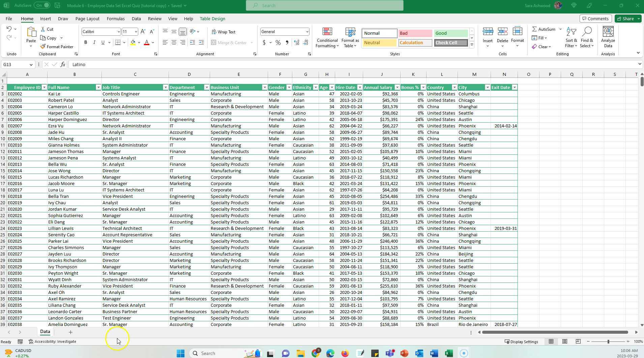Open Sort & Filter options
Image resolution: width=644 pixels, height=358 pixels.
[x=571, y=37]
